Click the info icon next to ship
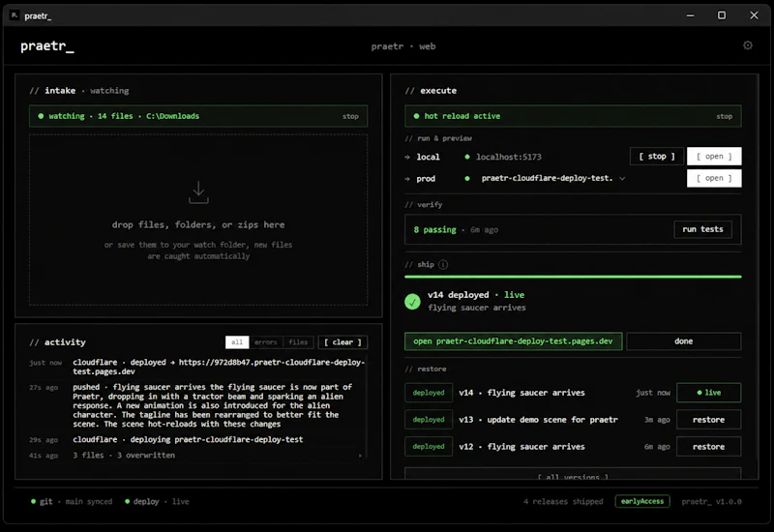Image resolution: width=774 pixels, height=532 pixels. (443, 264)
